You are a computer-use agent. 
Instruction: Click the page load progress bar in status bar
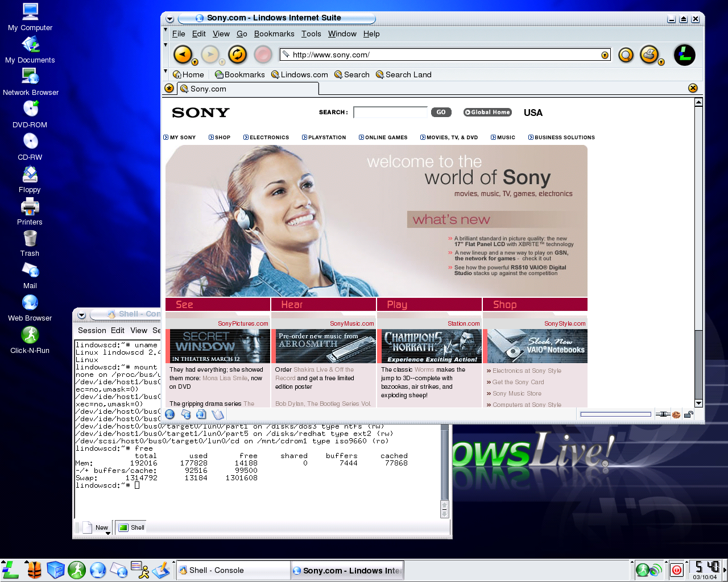click(x=615, y=414)
